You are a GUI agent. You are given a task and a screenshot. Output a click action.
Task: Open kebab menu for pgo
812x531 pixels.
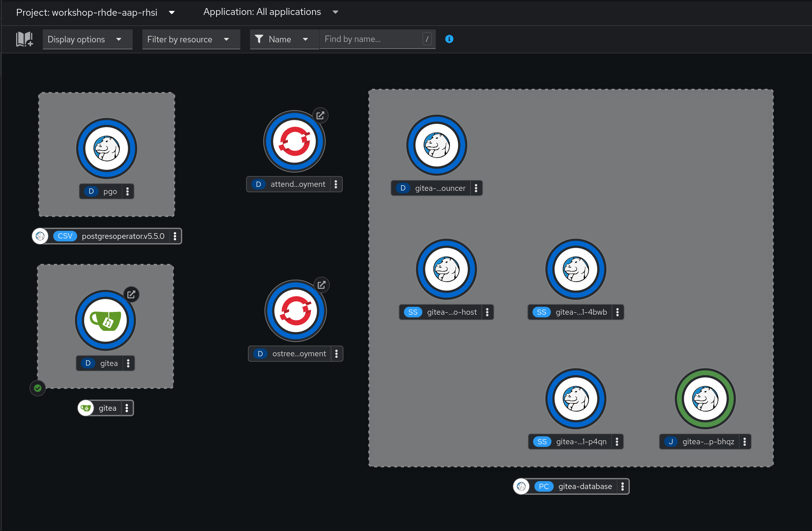click(x=127, y=191)
